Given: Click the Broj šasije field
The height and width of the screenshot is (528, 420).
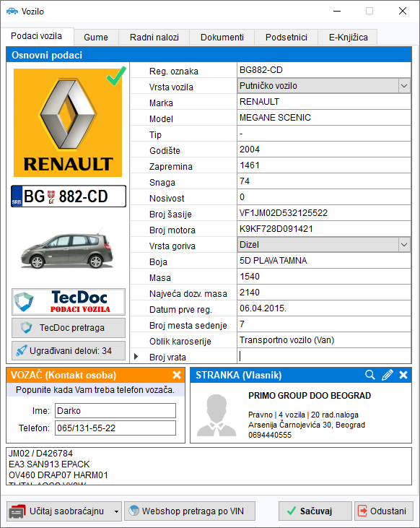Looking at the screenshot, I should [324, 213].
